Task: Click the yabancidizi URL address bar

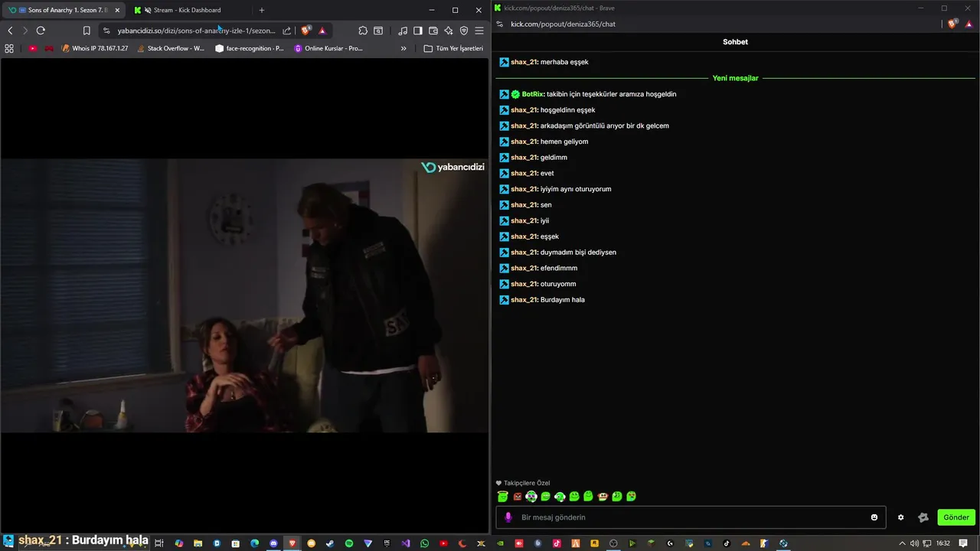Action: pyautogui.click(x=196, y=31)
